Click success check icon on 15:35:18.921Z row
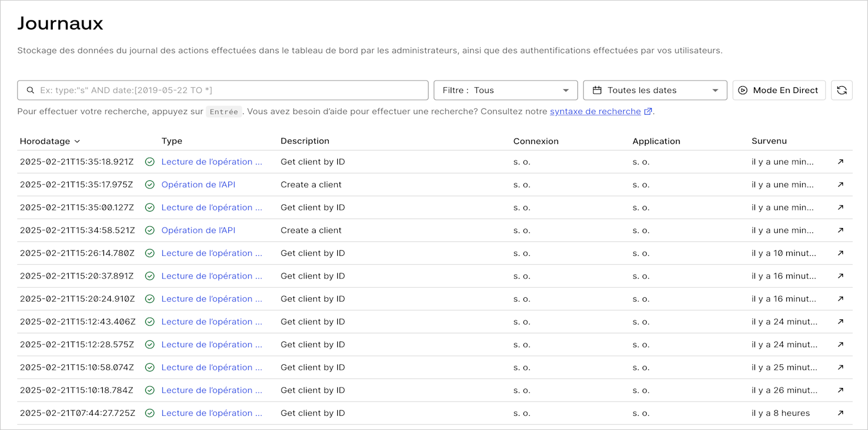This screenshot has width=868, height=430. (x=150, y=162)
